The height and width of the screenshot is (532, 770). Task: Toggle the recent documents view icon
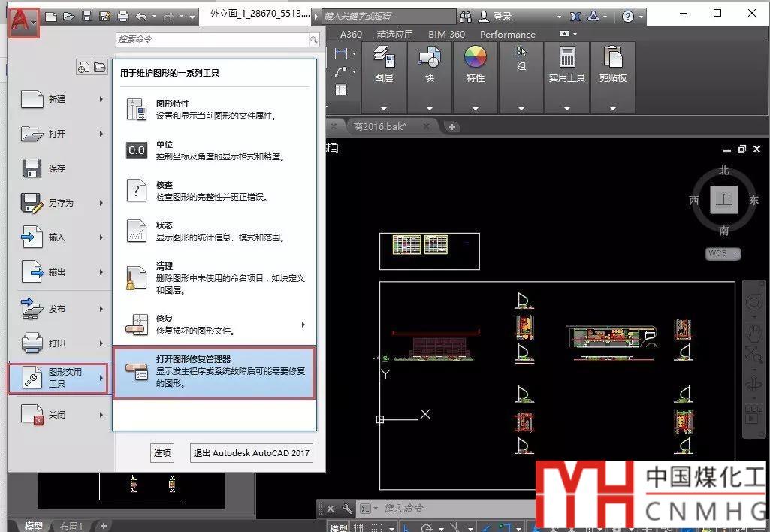[83, 68]
